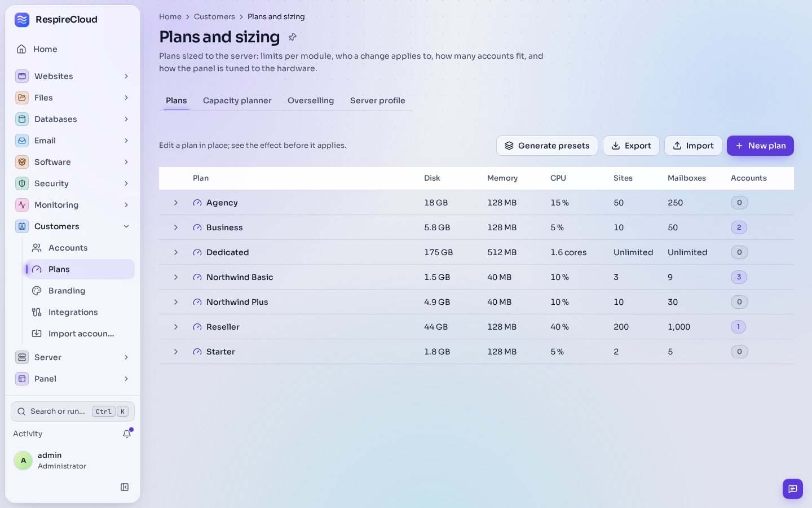
Task: Pin the Plans and sizing page
Action: 292,37
